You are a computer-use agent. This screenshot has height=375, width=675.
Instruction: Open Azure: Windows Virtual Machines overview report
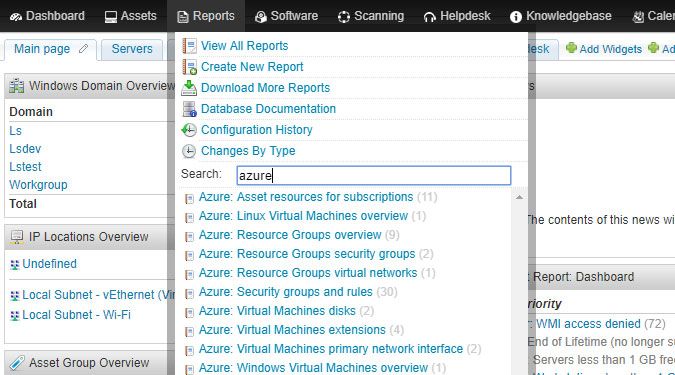click(x=313, y=368)
